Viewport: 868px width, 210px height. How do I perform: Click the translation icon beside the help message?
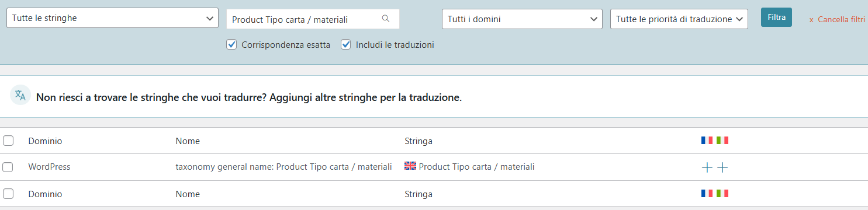20,95
